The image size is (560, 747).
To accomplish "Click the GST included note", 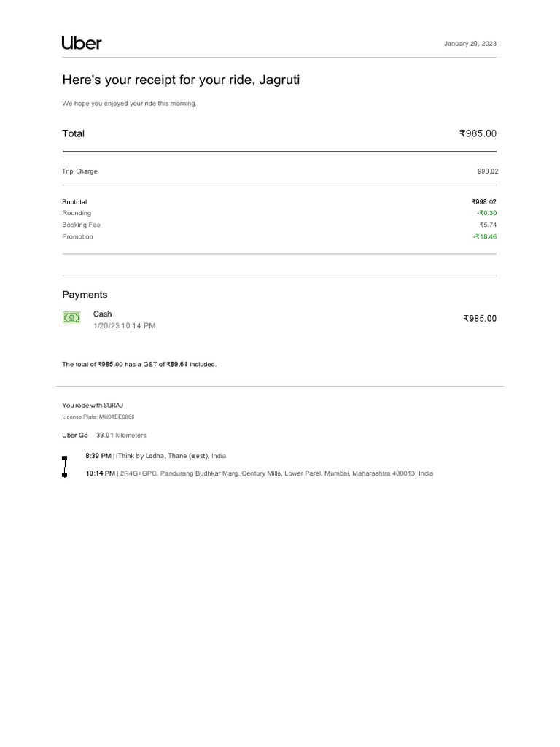I will pyautogui.click(x=139, y=364).
